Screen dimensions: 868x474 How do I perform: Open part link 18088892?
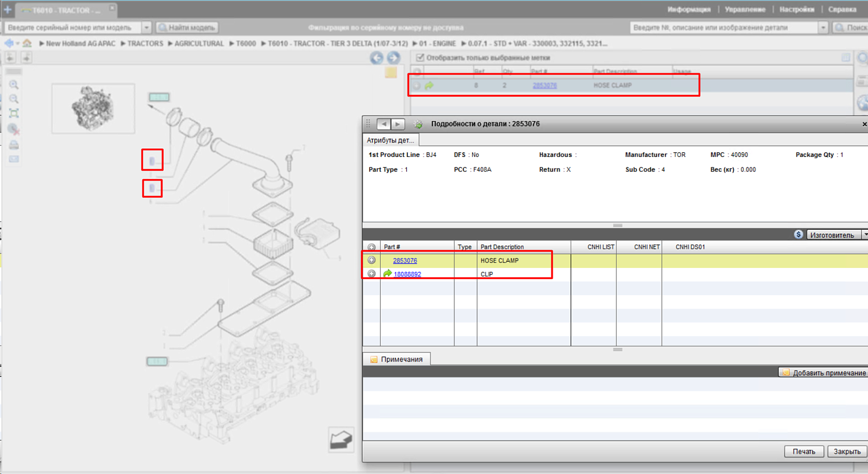coord(407,274)
